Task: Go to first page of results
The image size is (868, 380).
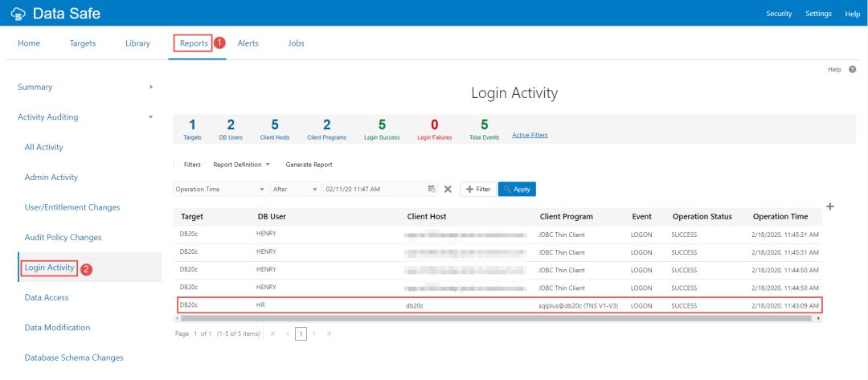Action: coord(272,333)
